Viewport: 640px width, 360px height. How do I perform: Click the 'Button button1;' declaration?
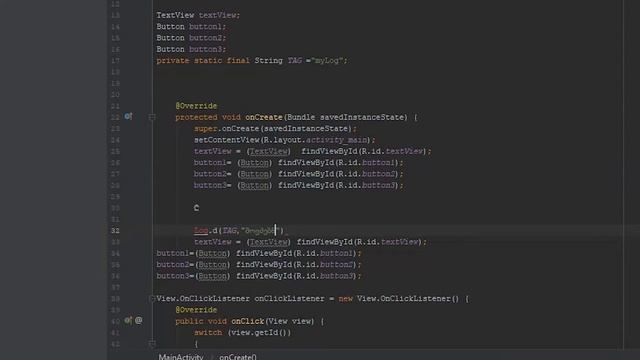[x=191, y=27]
